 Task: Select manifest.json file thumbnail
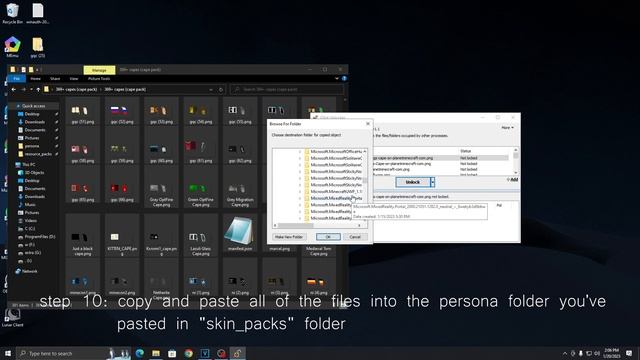pos(240,234)
